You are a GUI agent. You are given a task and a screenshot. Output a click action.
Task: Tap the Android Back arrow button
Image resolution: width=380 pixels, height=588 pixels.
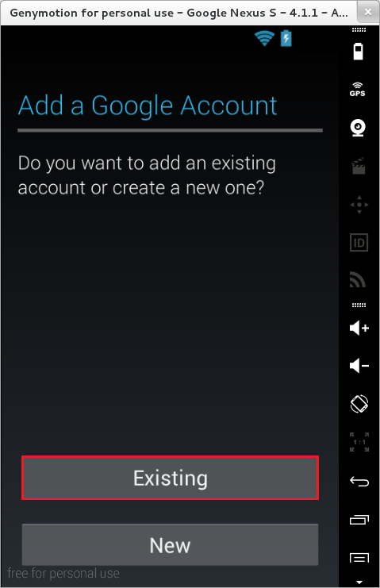359,481
